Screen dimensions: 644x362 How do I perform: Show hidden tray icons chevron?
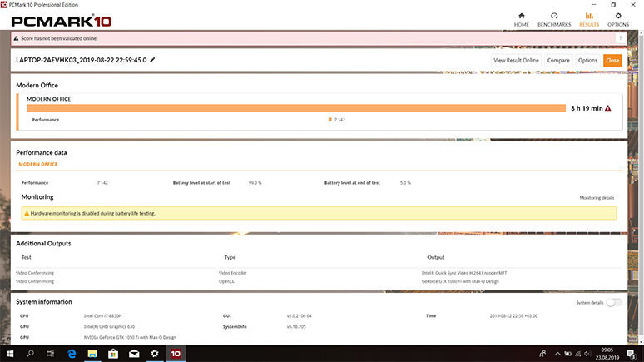click(x=557, y=354)
